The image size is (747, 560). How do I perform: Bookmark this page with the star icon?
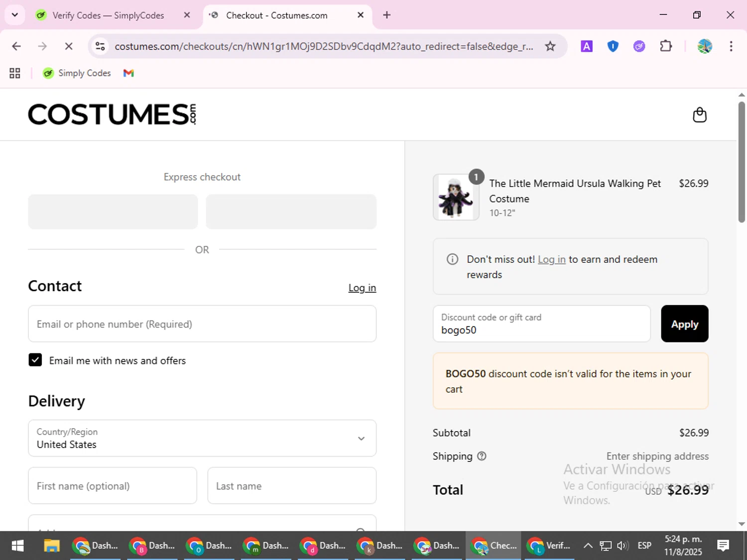pos(550,46)
